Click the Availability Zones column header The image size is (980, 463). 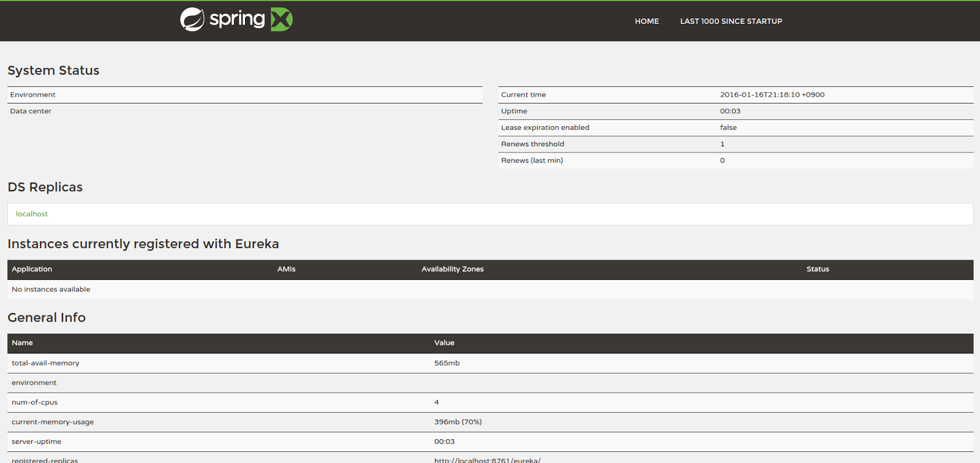(453, 269)
